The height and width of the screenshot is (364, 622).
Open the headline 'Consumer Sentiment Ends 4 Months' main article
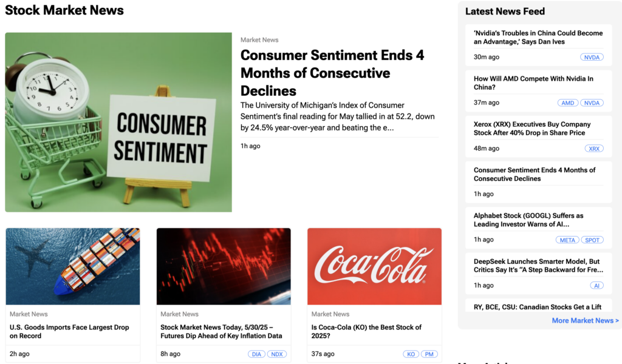click(x=332, y=73)
